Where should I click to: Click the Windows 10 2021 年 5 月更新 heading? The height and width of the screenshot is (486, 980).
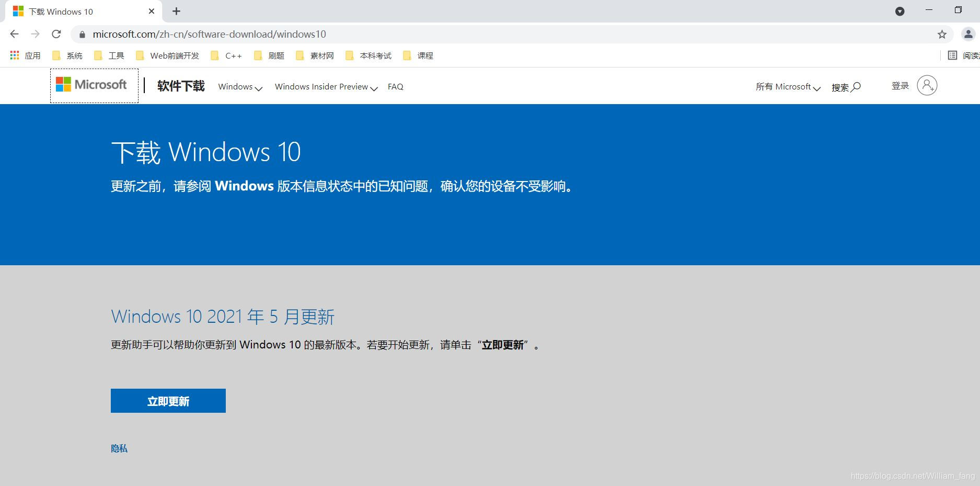point(223,317)
